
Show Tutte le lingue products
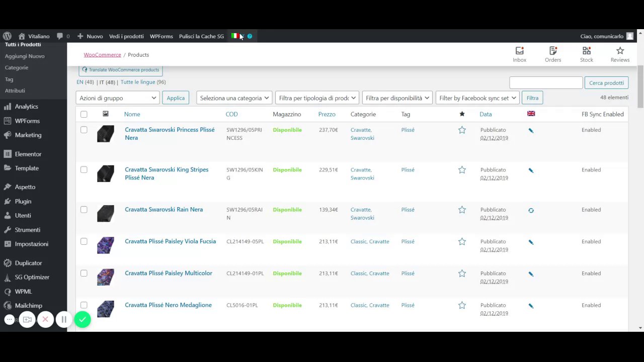point(138,82)
